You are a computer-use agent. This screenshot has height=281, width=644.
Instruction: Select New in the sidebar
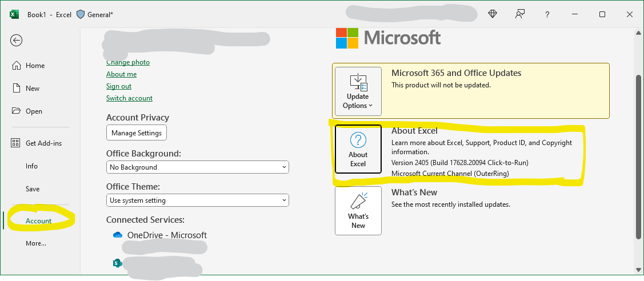pos(33,88)
